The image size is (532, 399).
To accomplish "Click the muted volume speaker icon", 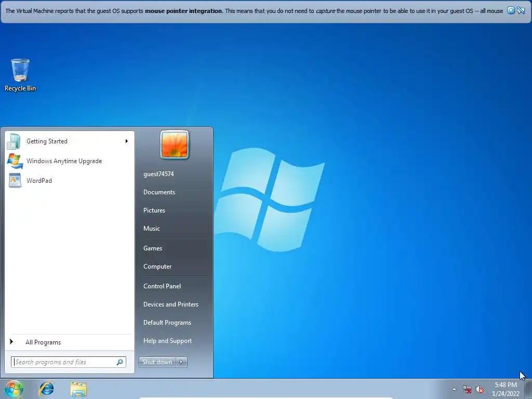I will pyautogui.click(x=480, y=390).
